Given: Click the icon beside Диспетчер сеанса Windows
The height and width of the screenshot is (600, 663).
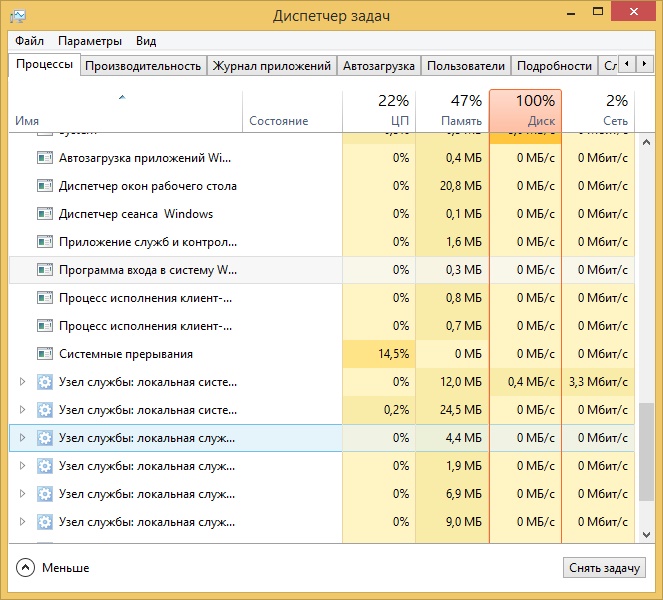Looking at the screenshot, I should 44,214.
